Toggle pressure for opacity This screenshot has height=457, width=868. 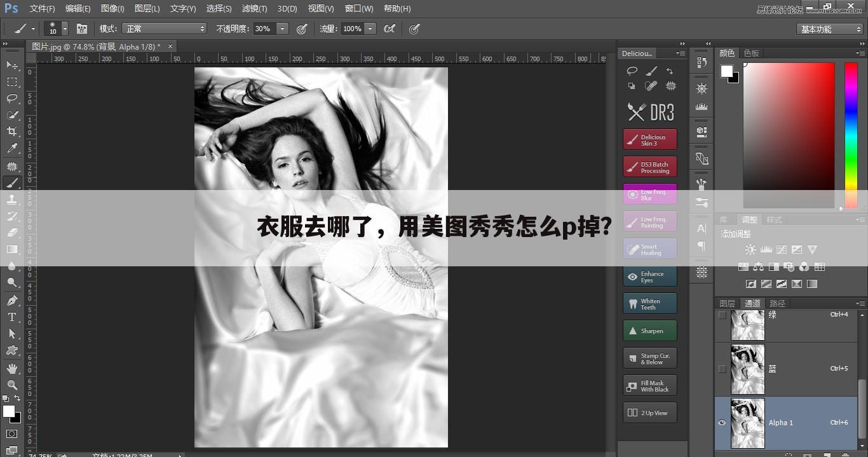click(x=302, y=29)
